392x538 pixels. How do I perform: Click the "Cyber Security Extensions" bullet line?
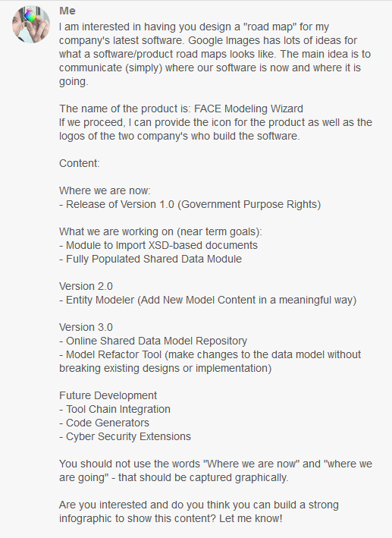coord(125,436)
